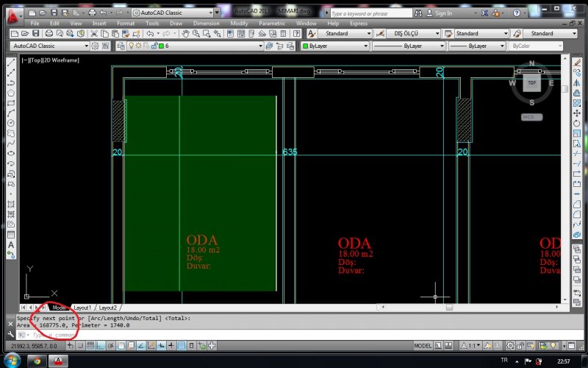The width and height of the screenshot is (588, 368).
Task: Click Plot printer icon in standard toolbar
Action: point(49,33)
